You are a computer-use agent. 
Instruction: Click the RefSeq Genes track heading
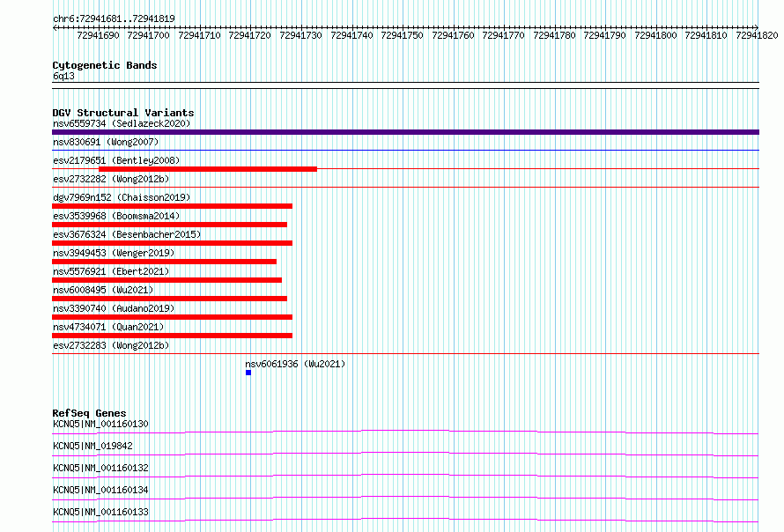[90, 413]
